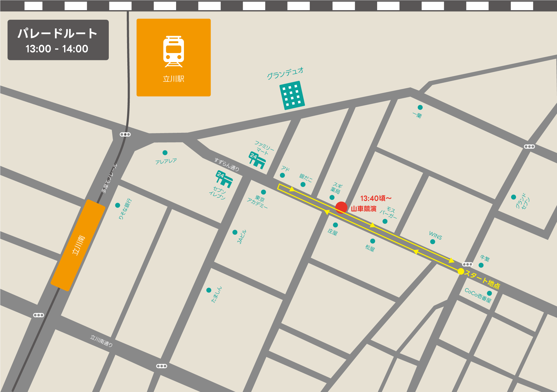Click the traffic light on 立川南通り
The height and width of the screenshot is (392, 557).
(x=162, y=366)
